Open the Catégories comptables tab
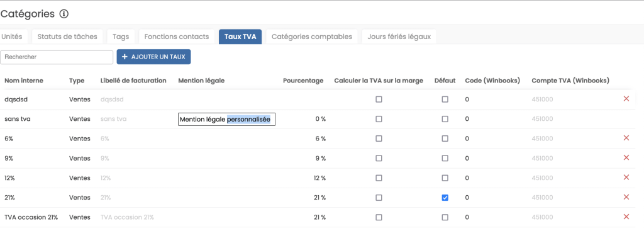This screenshot has width=644, height=238. 312,37
